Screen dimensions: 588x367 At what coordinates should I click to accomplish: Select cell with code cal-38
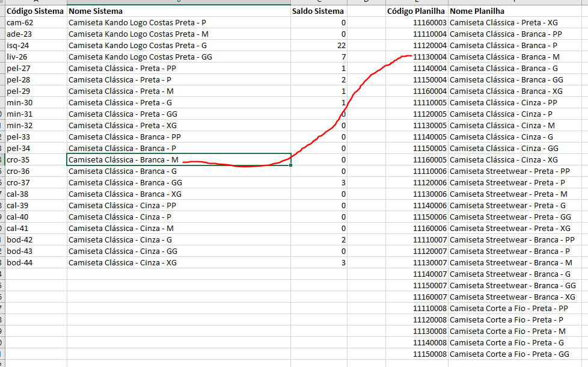(36, 194)
